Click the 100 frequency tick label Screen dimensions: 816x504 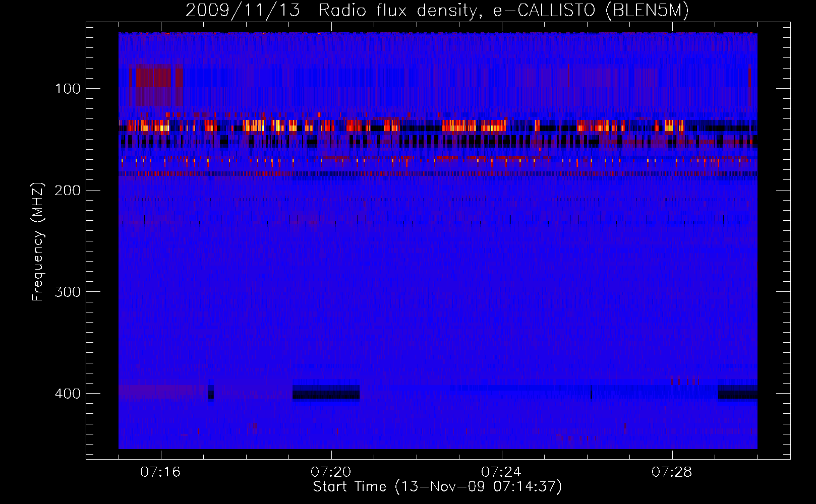[68, 89]
